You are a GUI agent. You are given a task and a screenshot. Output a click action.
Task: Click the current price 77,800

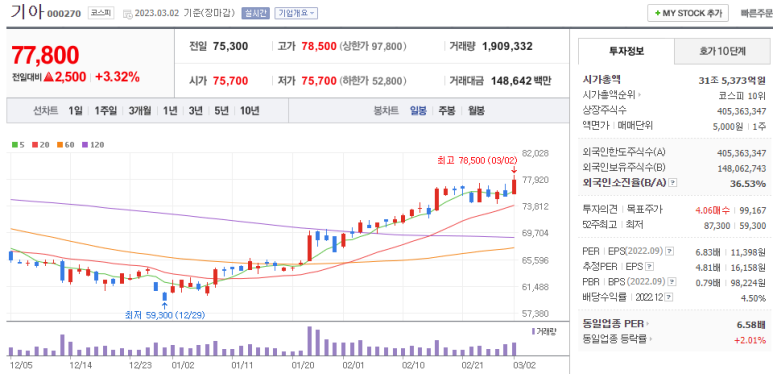45,55
